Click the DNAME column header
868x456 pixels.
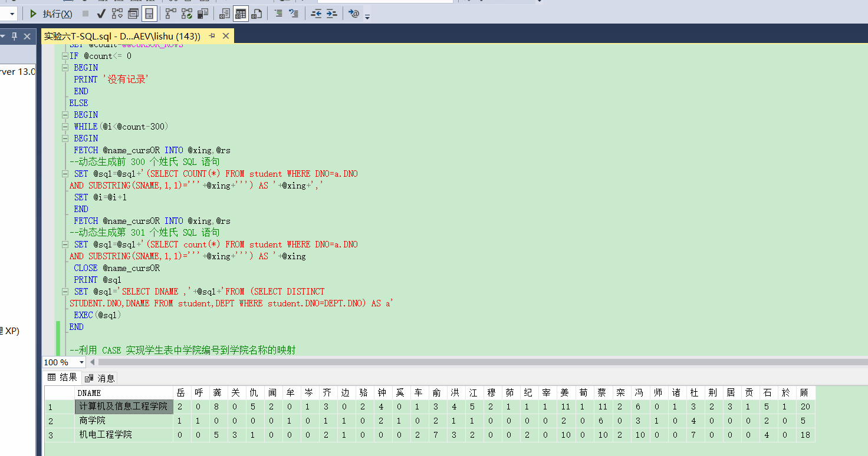pos(124,392)
